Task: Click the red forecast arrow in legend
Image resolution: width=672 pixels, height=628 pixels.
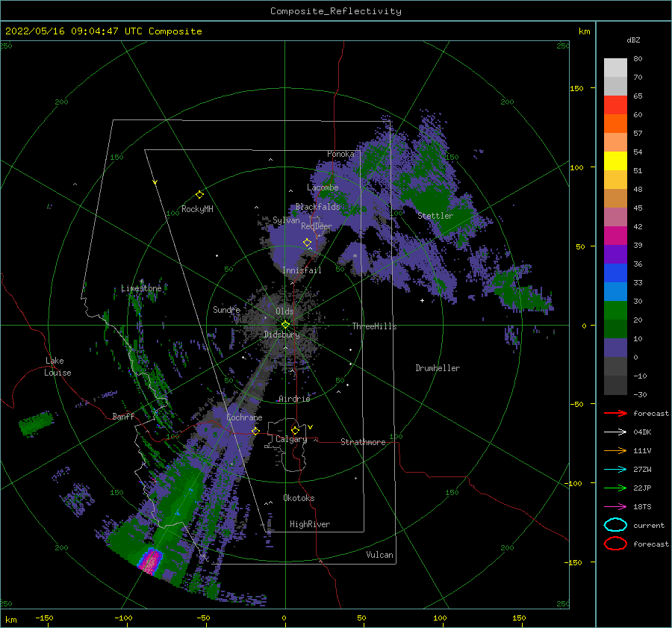Action: click(x=615, y=413)
